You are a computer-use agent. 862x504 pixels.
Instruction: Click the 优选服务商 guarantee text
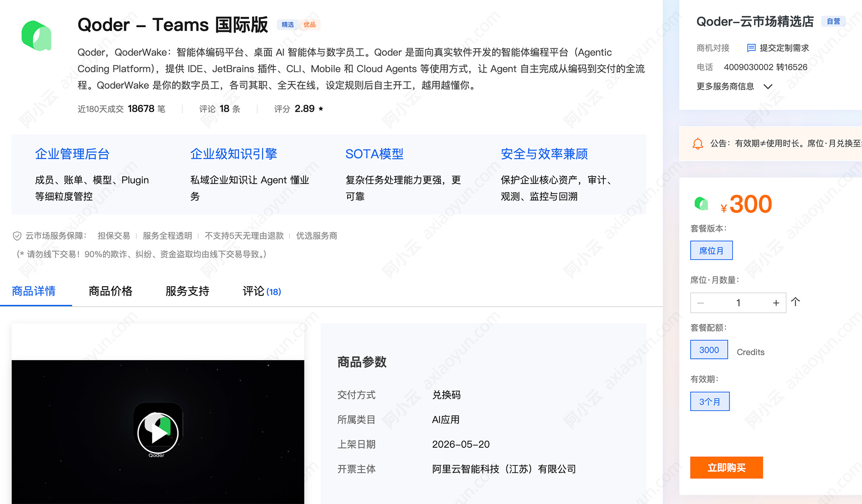pyautogui.click(x=317, y=236)
